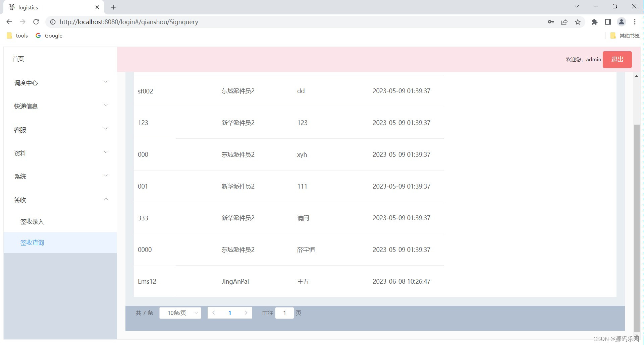Click scrollbar up arrow
Viewport: 644px width, 345px height.
point(637,76)
